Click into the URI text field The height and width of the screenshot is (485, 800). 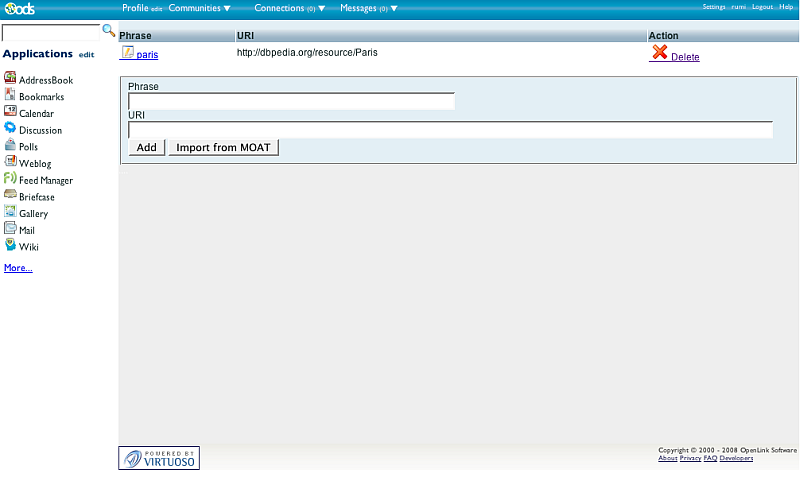(450, 129)
